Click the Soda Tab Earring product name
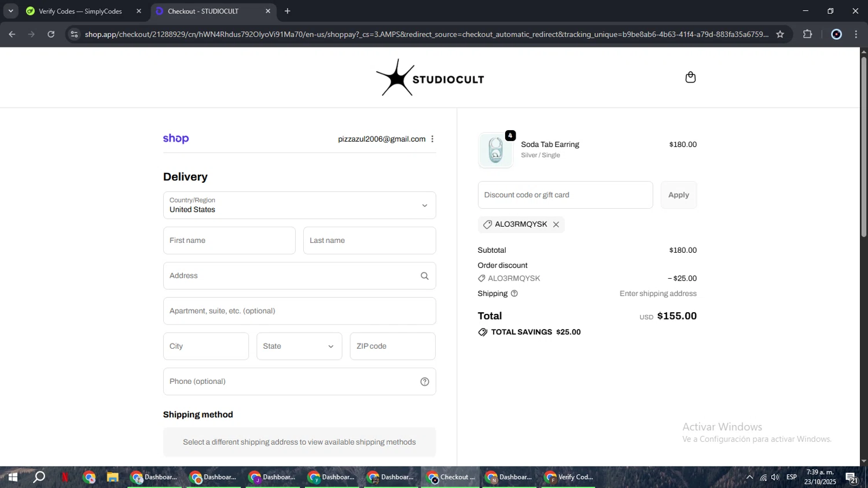Viewport: 868px width, 488px height. tap(550, 145)
